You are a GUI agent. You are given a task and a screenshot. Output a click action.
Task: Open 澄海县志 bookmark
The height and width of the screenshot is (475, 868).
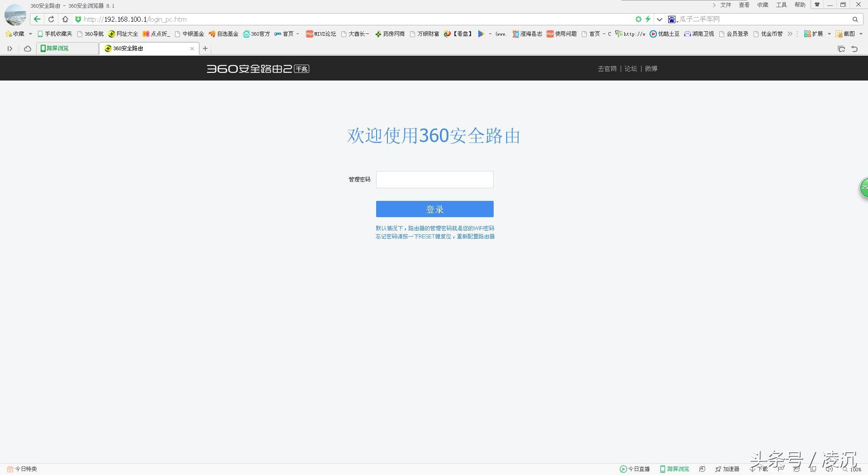pos(527,33)
